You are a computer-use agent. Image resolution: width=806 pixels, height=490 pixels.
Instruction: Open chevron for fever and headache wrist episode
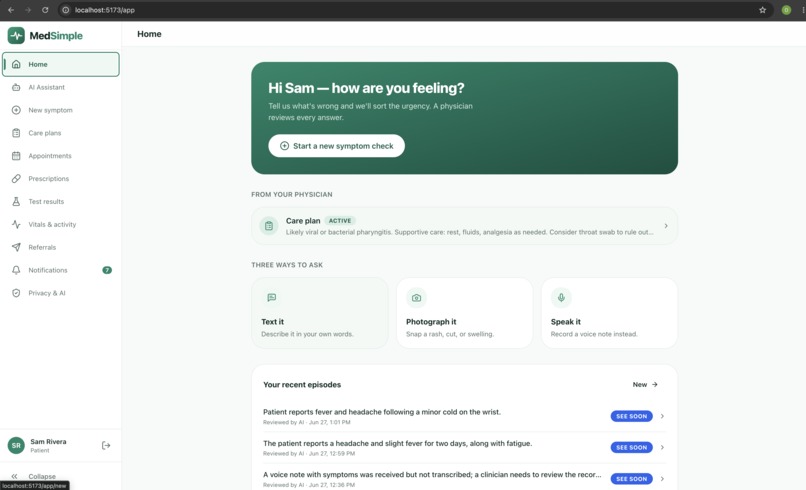coord(662,416)
